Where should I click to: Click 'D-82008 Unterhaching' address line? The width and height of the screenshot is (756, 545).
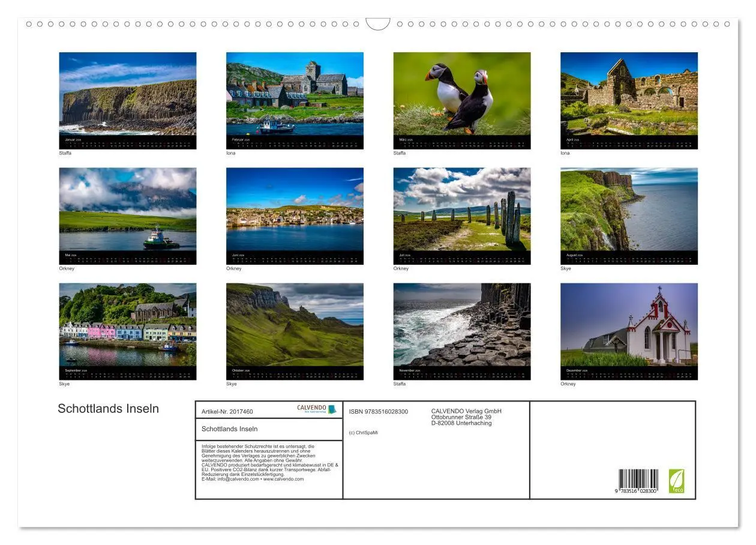tap(461, 423)
